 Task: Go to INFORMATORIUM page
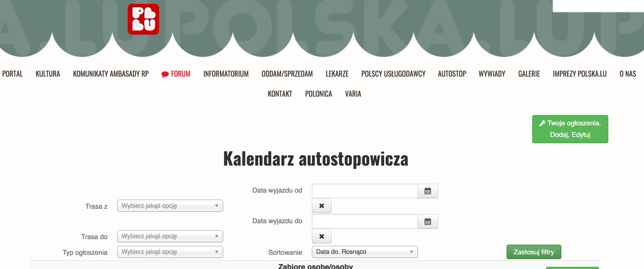click(226, 74)
